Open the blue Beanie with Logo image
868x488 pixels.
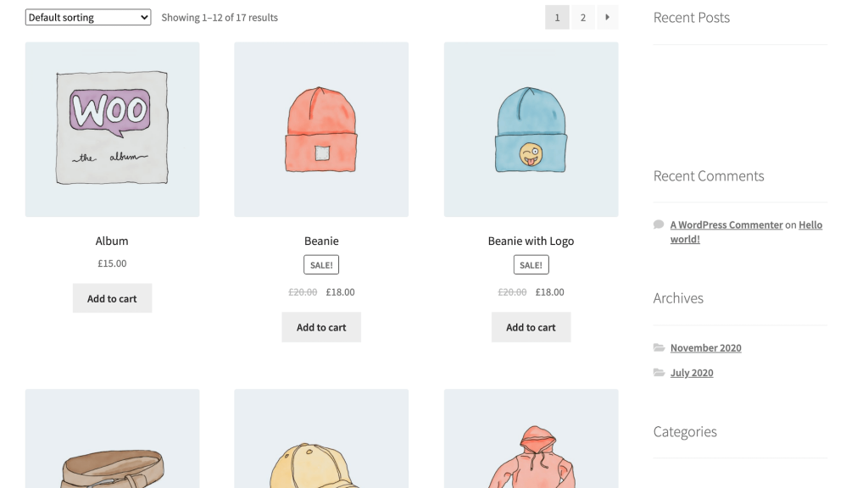pos(531,130)
